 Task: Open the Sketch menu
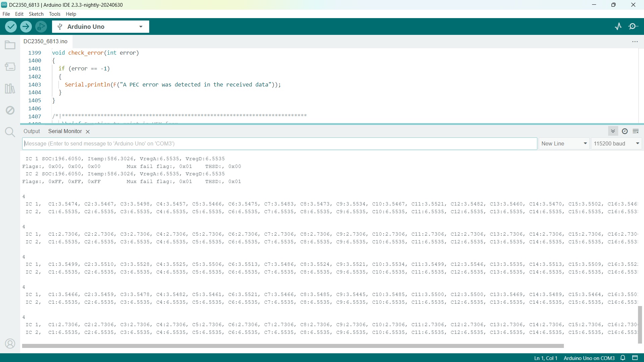(36, 14)
